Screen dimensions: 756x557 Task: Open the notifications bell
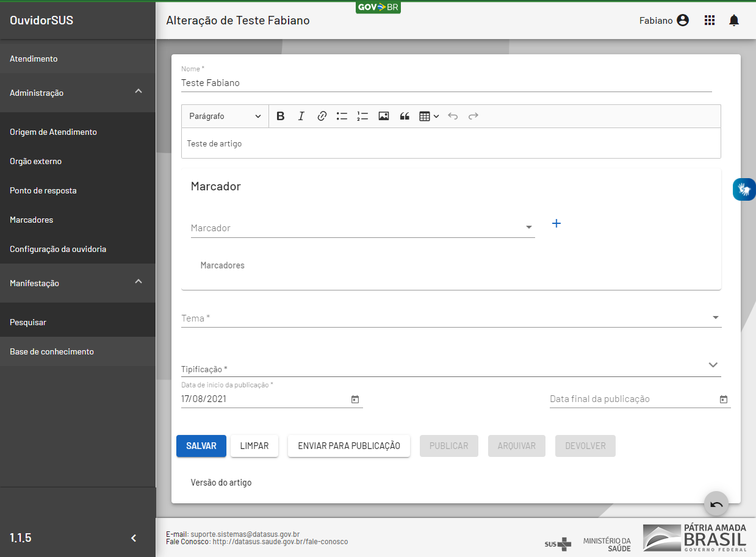coord(733,21)
